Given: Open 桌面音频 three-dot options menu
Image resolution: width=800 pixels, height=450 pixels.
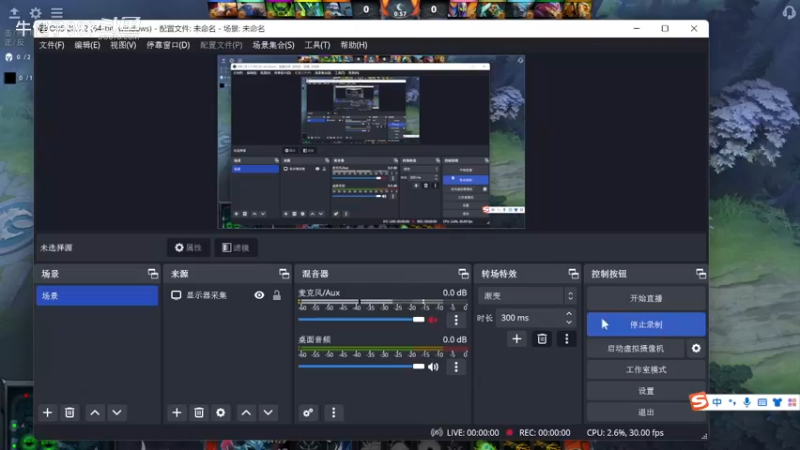Looking at the screenshot, I should coord(456,367).
